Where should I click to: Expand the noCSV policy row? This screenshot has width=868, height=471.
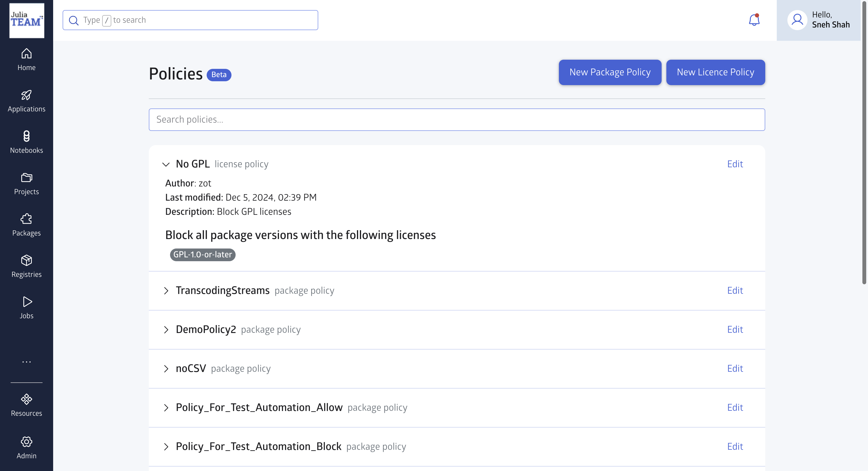pyautogui.click(x=166, y=368)
